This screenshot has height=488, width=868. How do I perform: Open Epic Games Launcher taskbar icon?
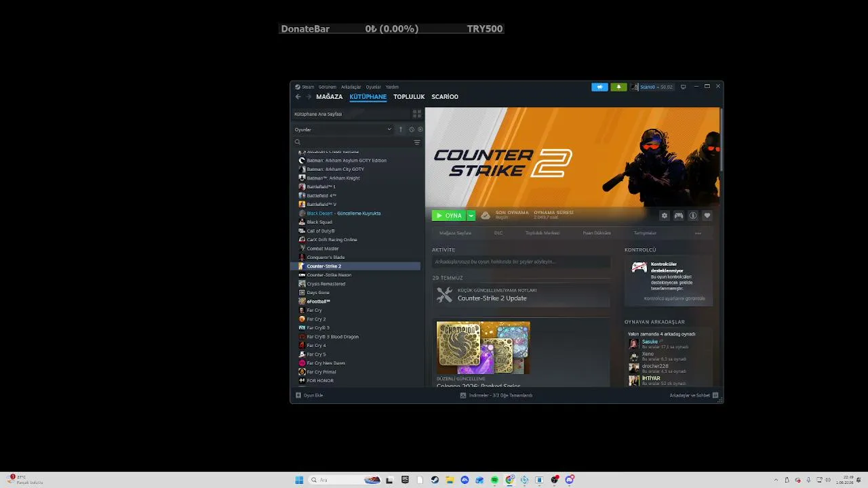405,480
